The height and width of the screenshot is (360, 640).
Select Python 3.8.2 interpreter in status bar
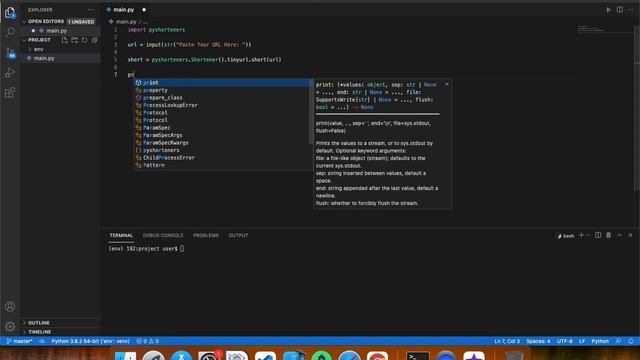pyautogui.click(x=90, y=341)
